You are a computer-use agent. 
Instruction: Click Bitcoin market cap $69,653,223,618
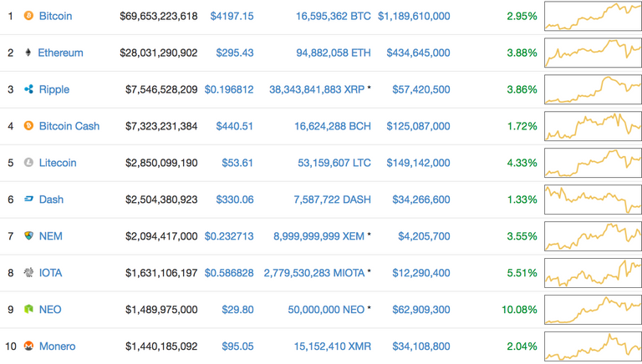click(159, 16)
